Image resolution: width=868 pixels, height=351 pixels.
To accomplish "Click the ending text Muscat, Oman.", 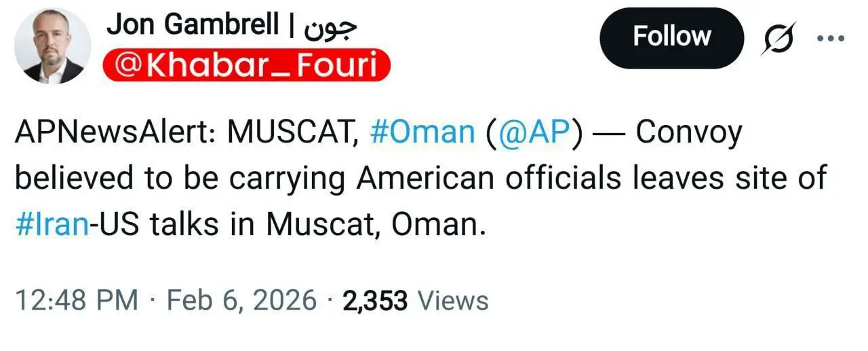I will 376,223.
